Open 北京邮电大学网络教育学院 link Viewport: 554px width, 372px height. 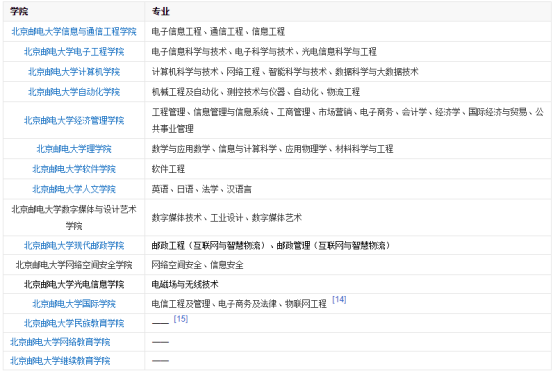point(60,342)
